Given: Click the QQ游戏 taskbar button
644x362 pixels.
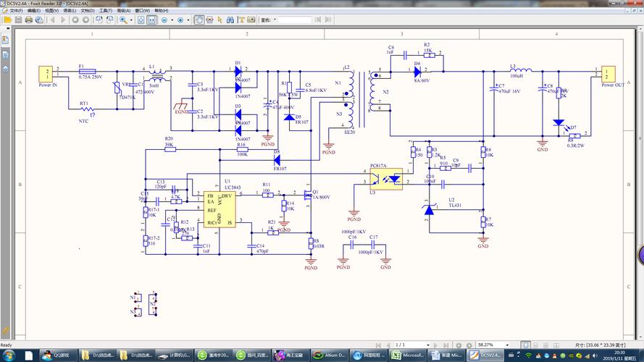Looking at the screenshot, I should pyautogui.click(x=59, y=355).
